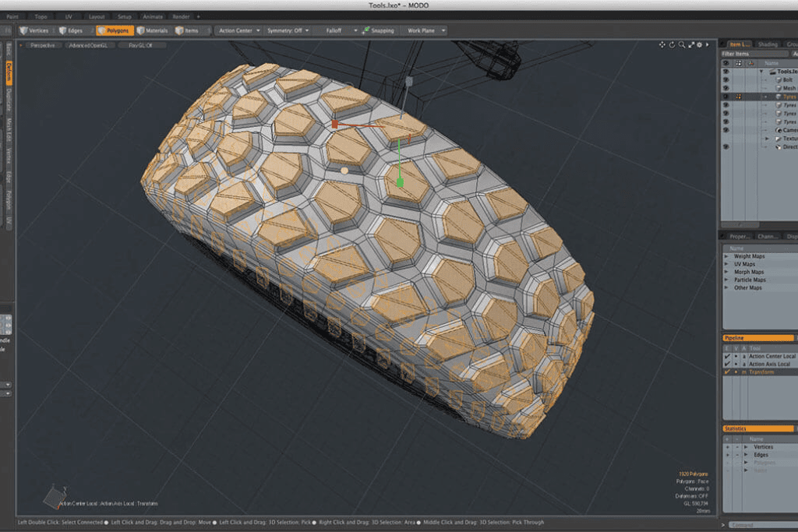
Task: Expand the UV Maps list
Action: (x=726, y=264)
